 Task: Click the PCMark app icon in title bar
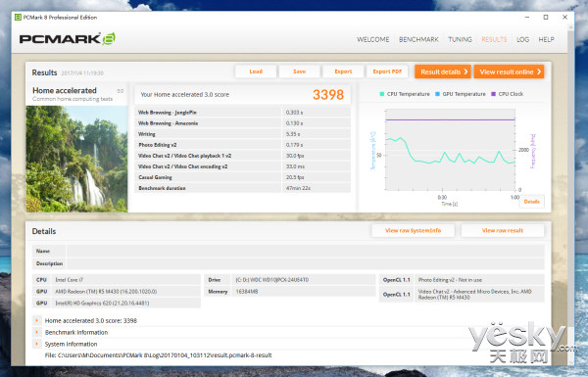point(18,18)
